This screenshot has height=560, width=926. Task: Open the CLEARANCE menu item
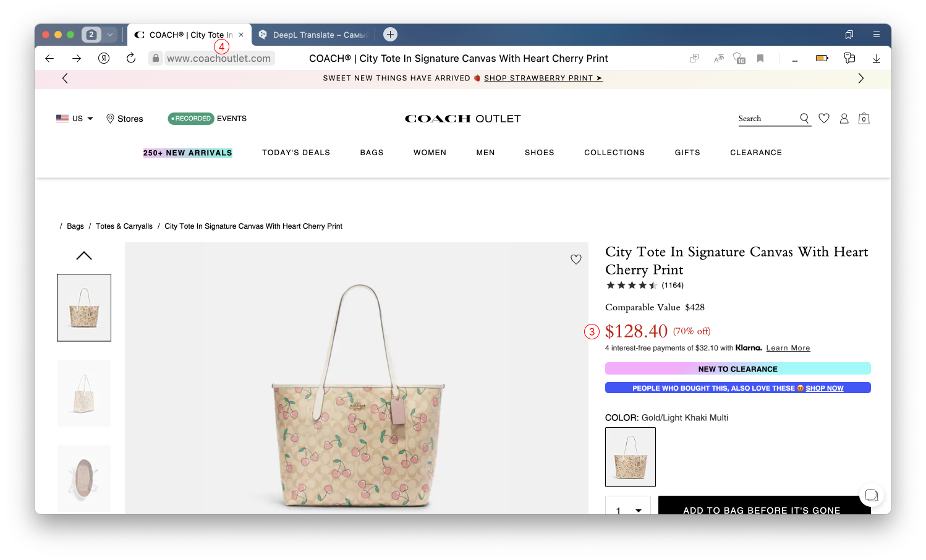755,153
